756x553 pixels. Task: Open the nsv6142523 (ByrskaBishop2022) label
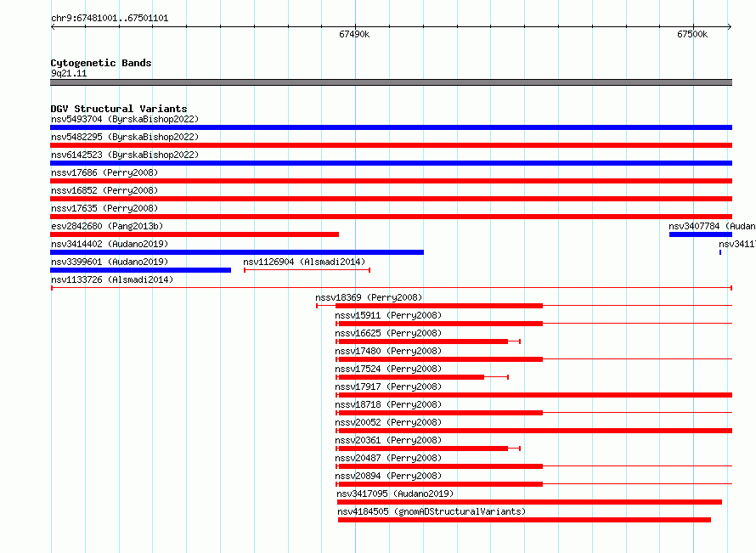pyautogui.click(x=125, y=155)
